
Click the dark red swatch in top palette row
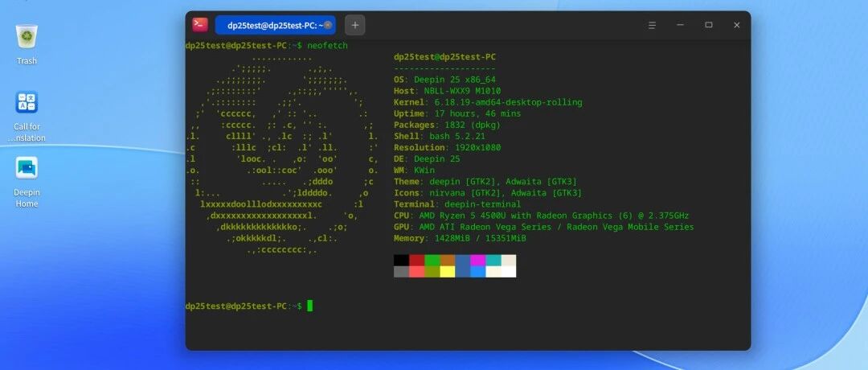417,261
